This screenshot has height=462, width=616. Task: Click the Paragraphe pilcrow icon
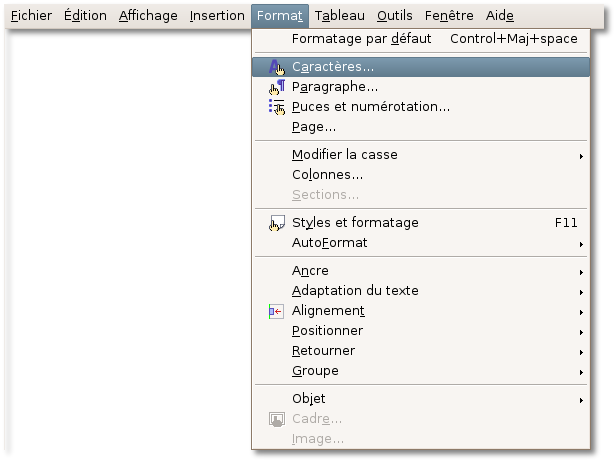pyautogui.click(x=277, y=87)
